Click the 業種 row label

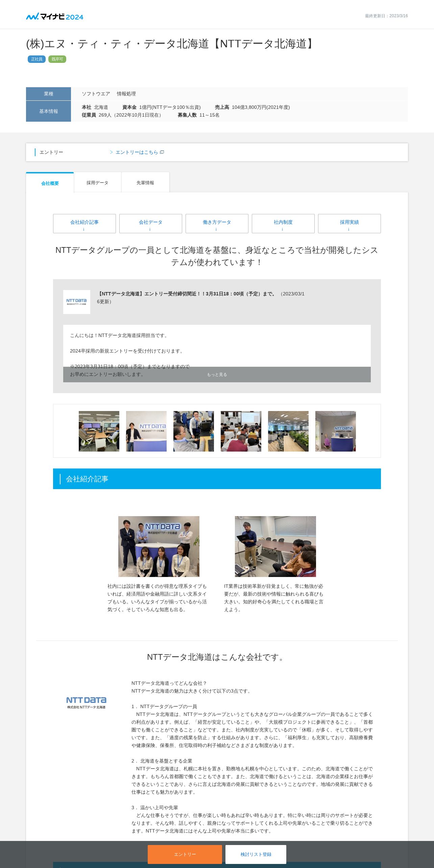(48, 94)
